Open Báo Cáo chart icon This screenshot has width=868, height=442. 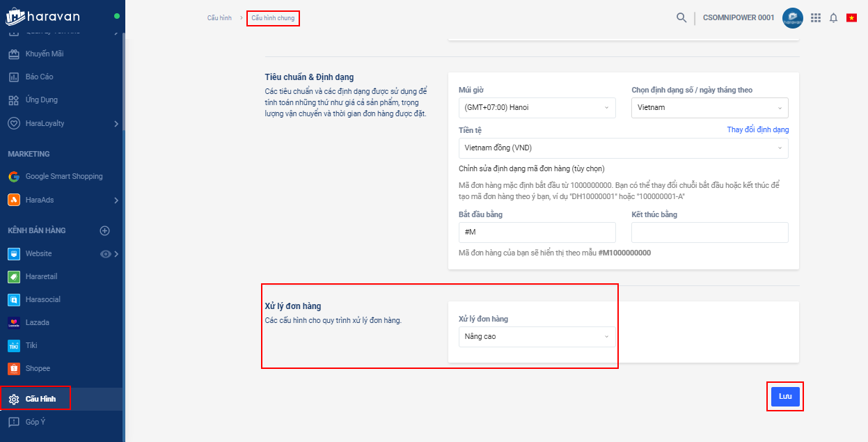[13, 77]
